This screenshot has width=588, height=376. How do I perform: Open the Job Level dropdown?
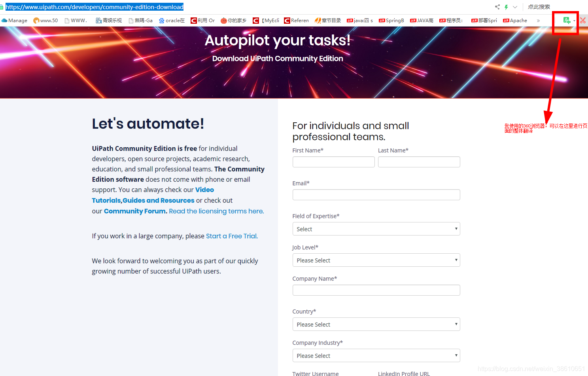point(376,260)
